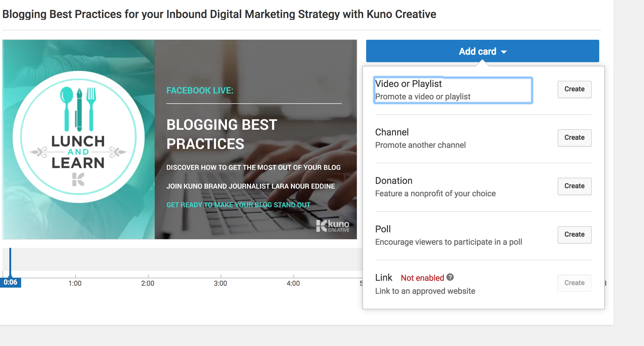
Task: Create a Channel card
Action: coord(574,138)
